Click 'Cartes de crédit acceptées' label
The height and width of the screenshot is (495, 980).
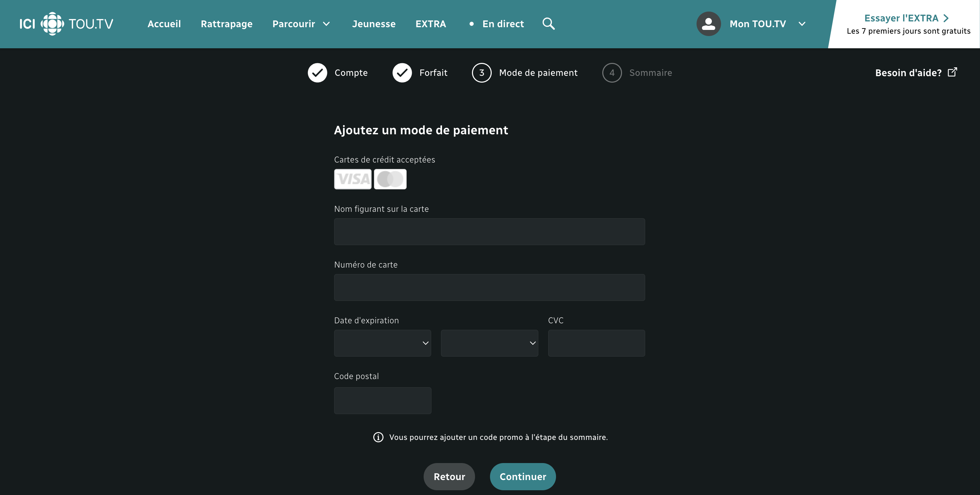[x=384, y=160]
